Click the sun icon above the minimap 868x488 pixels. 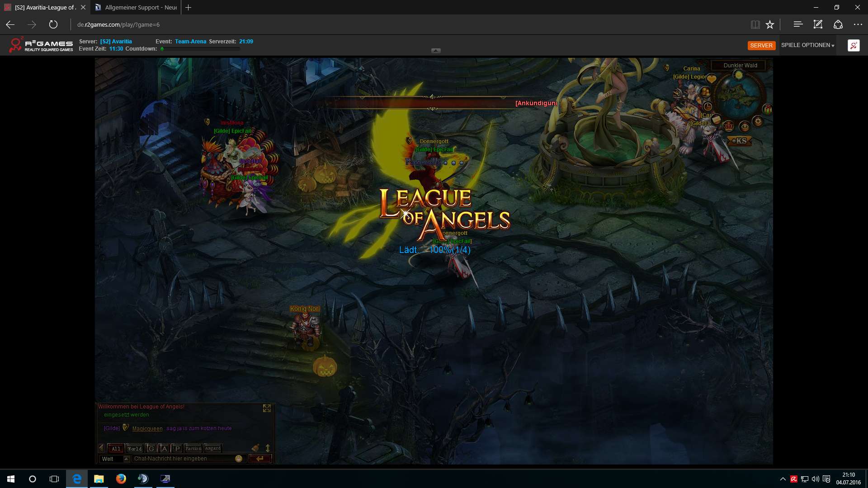739,75
